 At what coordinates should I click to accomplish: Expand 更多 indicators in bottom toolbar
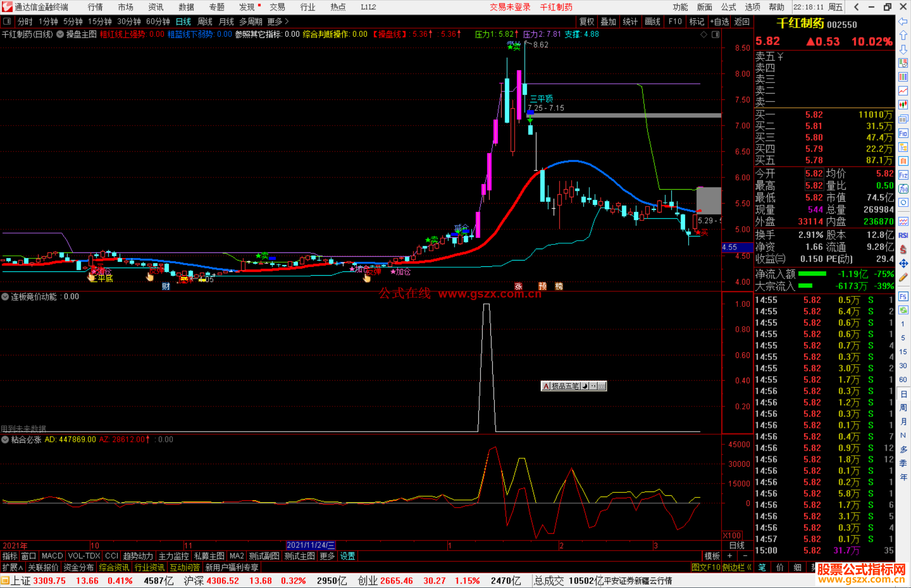tap(327, 556)
